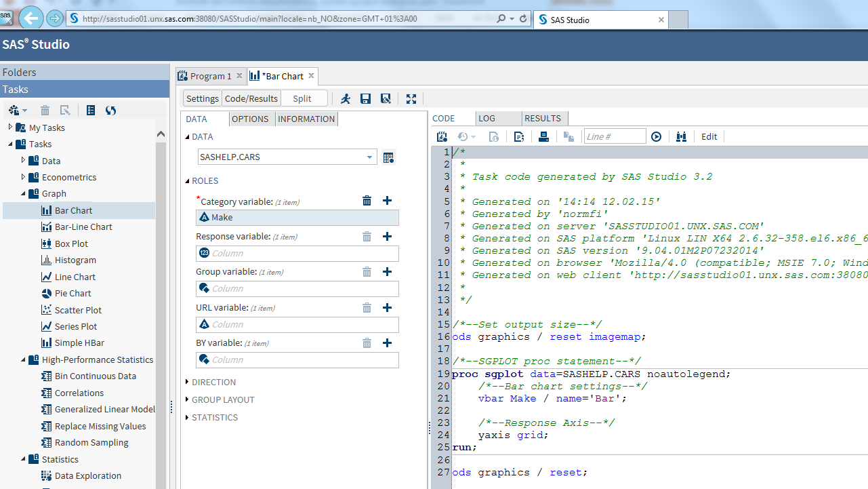This screenshot has height=489, width=868.
Task: Click the Tasks panel scrollbar up arrow
Action: pyautogui.click(x=161, y=134)
